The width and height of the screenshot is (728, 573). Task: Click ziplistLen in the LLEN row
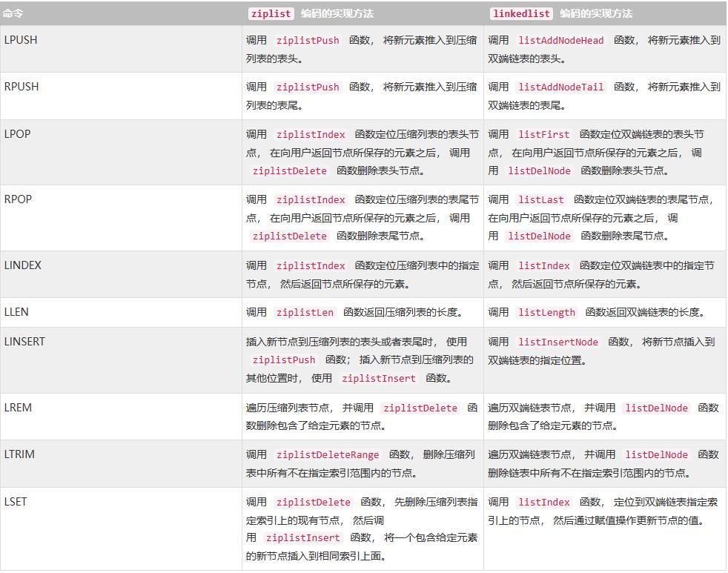point(305,313)
